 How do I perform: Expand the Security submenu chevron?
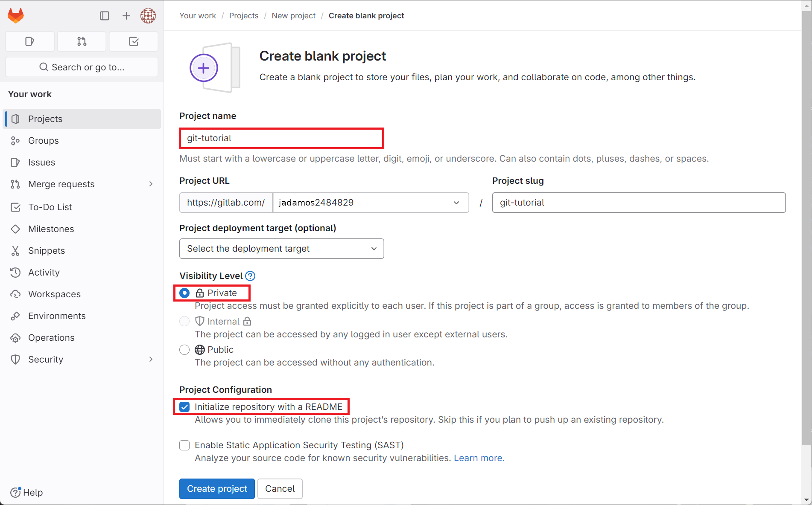(x=151, y=360)
